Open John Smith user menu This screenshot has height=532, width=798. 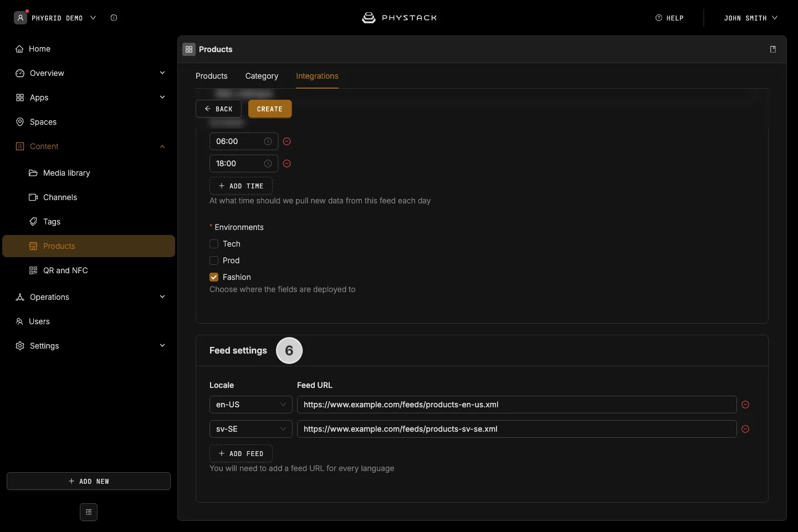coord(750,18)
